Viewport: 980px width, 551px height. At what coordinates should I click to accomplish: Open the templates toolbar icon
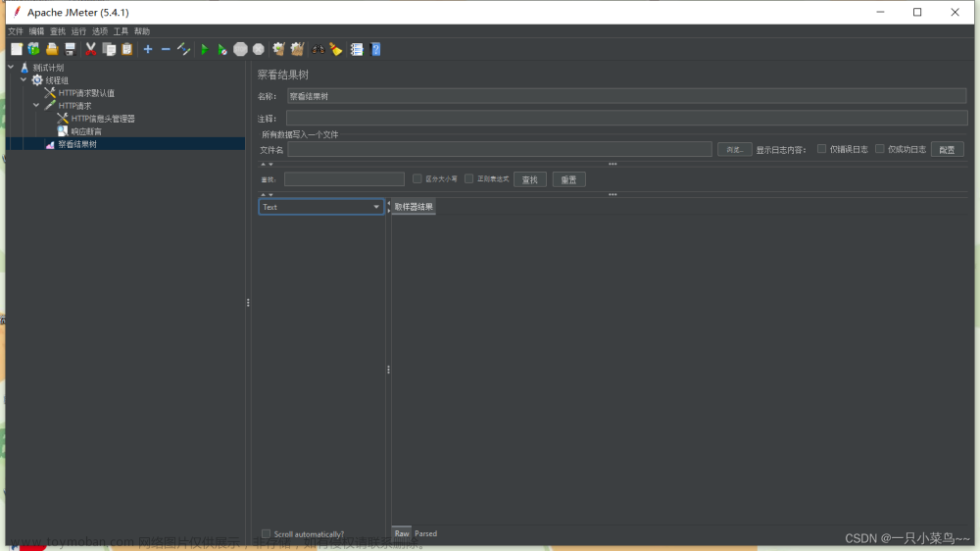(33, 49)
